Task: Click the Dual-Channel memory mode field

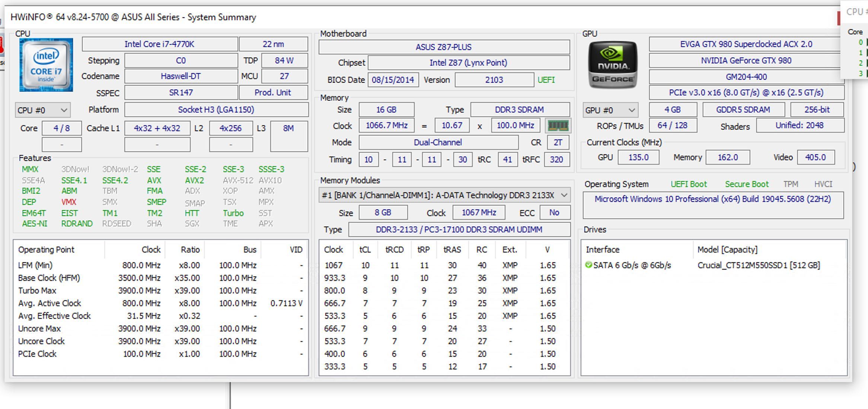Action: pyautogui.click(x=438, y=142)
